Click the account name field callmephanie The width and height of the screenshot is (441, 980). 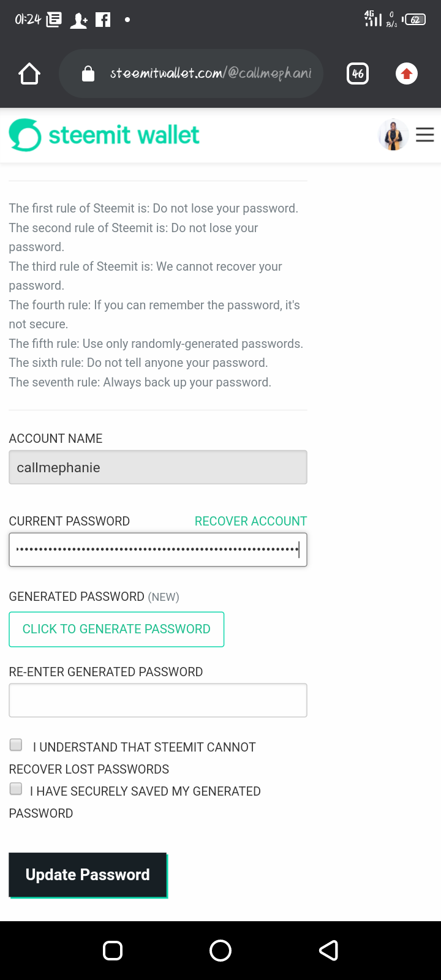pos(158,467)
